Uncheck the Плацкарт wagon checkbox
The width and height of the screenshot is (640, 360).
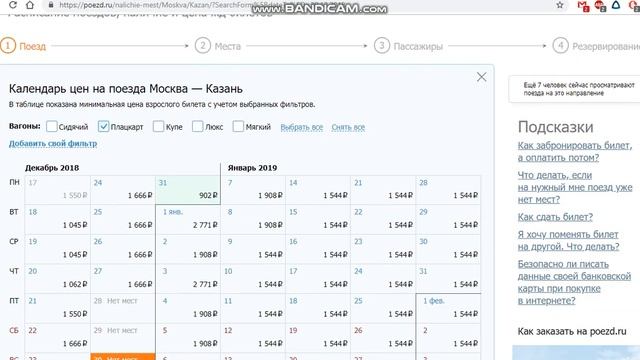click(x=103, y=127)
